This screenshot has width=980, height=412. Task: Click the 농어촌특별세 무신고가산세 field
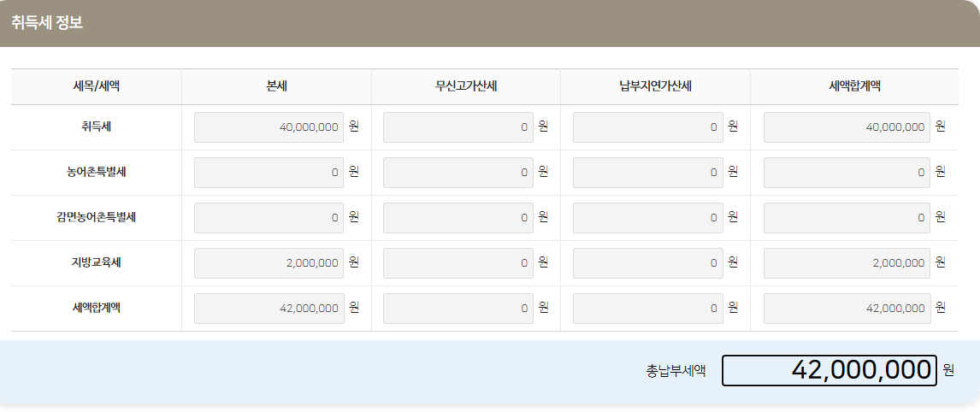[x=458, y=173]
